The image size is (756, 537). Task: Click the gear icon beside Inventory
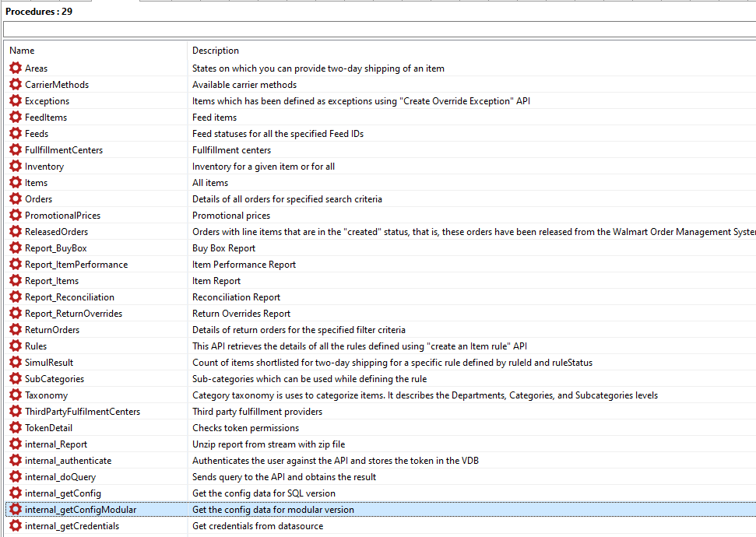(x=16, y=167)
